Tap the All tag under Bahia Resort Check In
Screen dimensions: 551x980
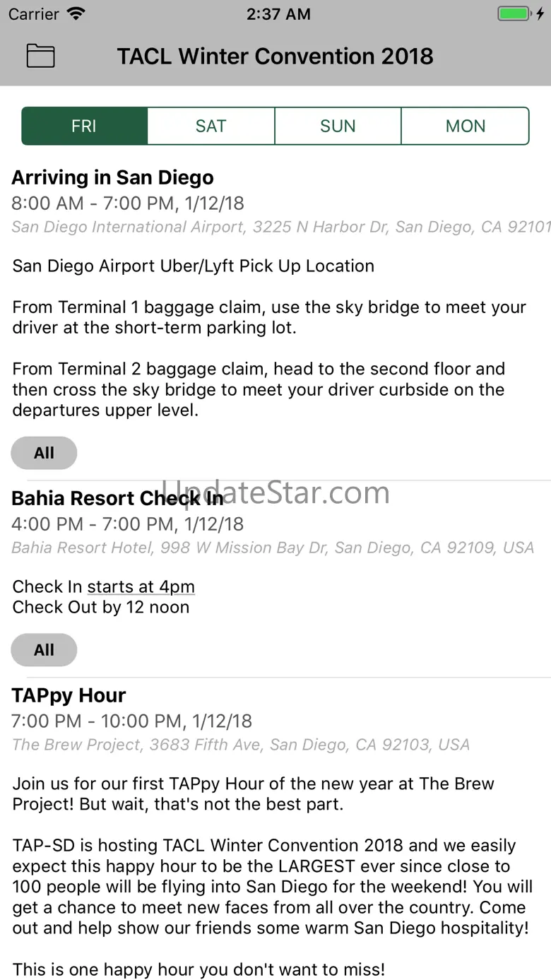44,650
